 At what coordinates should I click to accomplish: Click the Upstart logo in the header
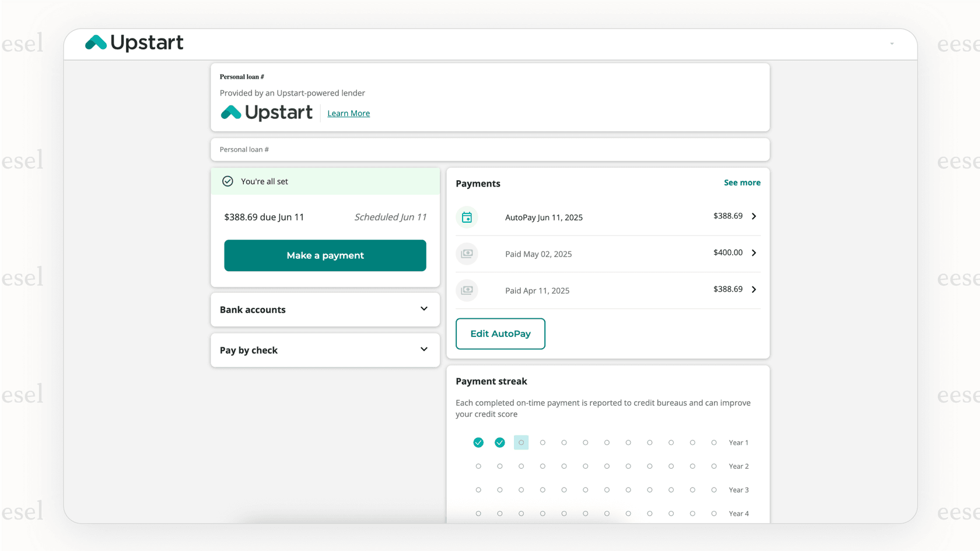pos(134,42)
